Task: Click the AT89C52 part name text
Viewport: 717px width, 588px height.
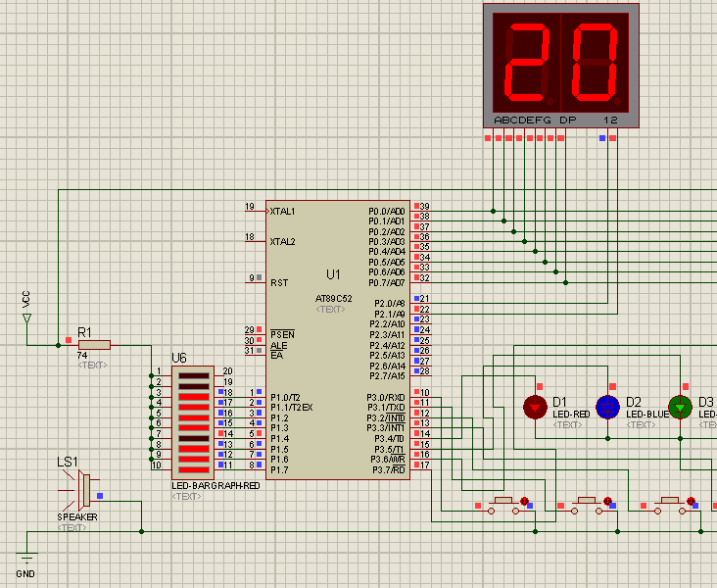Action: [334, 298]
